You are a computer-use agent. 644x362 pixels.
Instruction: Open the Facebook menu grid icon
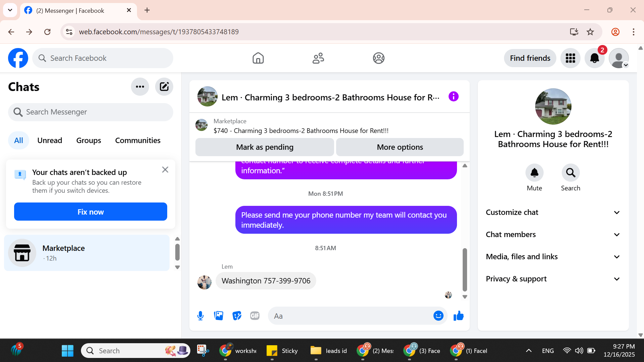tap(570, 58)
